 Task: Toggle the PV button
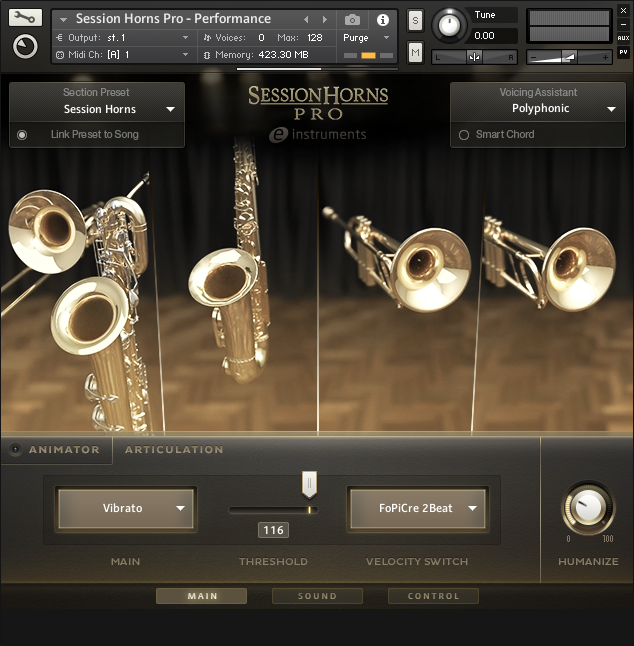point(623,52)
